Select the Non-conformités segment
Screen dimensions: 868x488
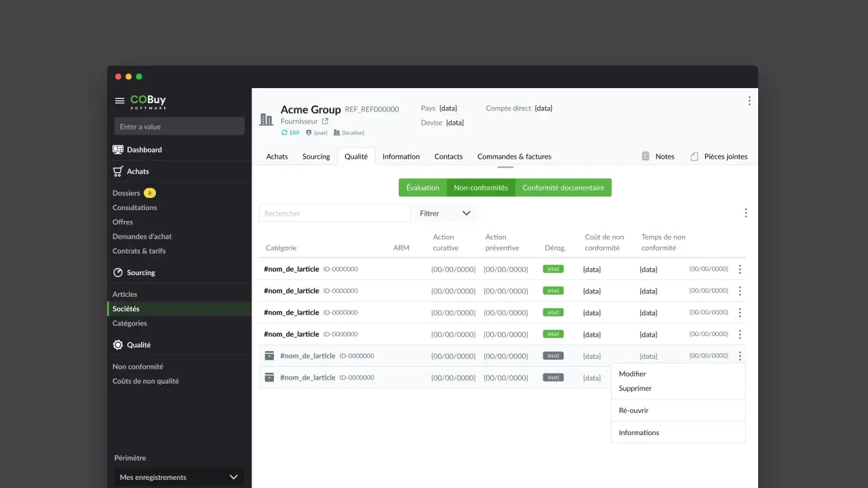tap(481, 188)
